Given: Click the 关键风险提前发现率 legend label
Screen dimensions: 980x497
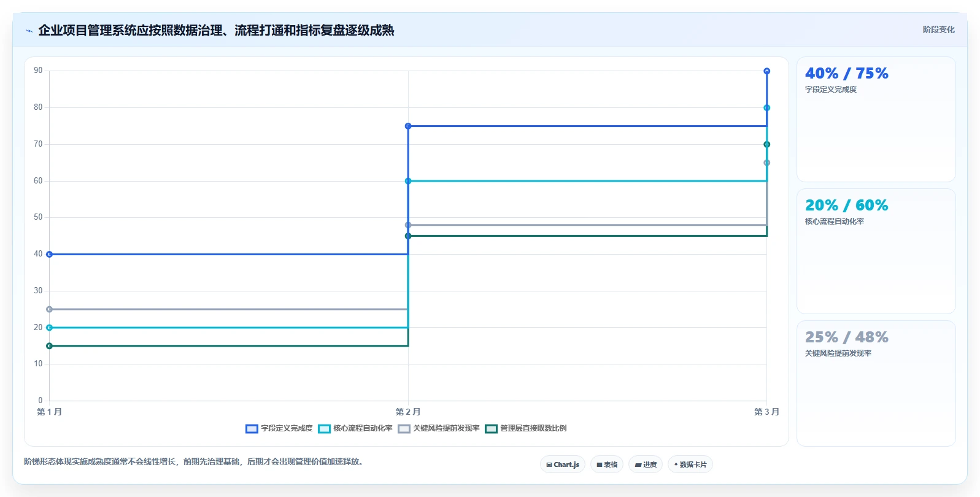Looking at the screenshot, I should [x=446, y=428].
